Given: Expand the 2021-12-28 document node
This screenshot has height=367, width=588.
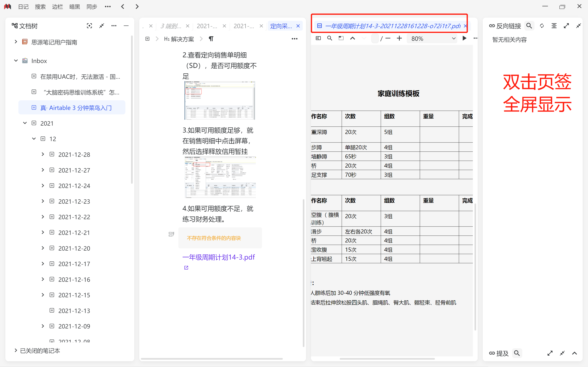Looking at the screenshot, I should pyautogui.click(x=43, y=154).
